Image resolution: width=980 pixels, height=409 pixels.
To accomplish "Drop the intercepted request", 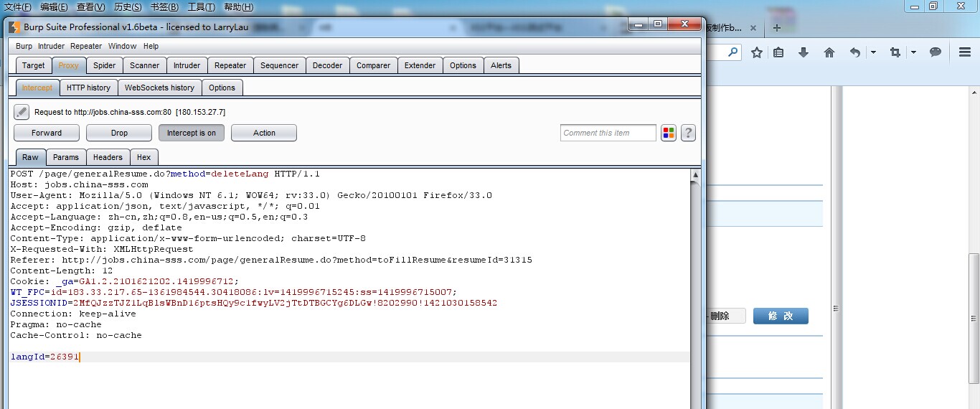I will tap(119, 133).
